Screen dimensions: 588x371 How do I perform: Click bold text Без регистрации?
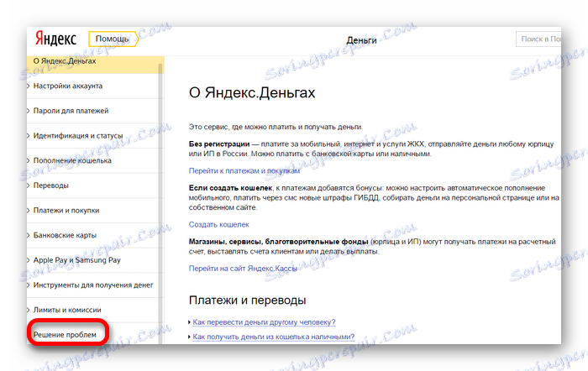coord(219,144)
